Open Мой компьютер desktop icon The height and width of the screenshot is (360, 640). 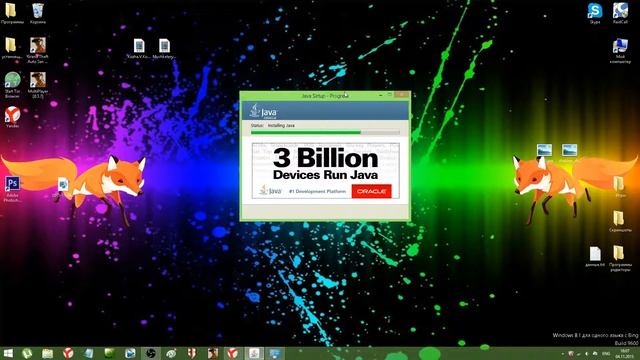point(620,51)
